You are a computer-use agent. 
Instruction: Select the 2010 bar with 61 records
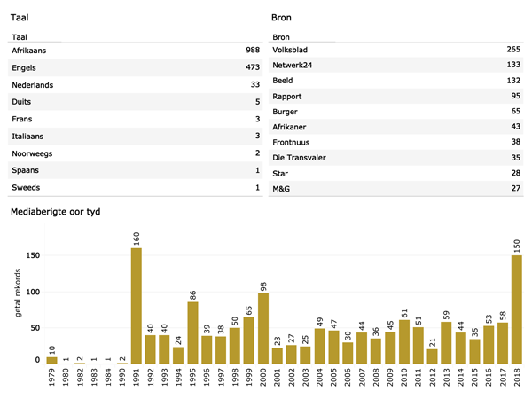click(x=404, y=343)
